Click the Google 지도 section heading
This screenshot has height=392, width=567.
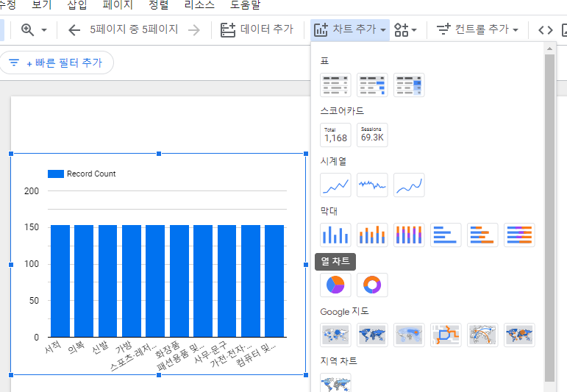(344, 311)
